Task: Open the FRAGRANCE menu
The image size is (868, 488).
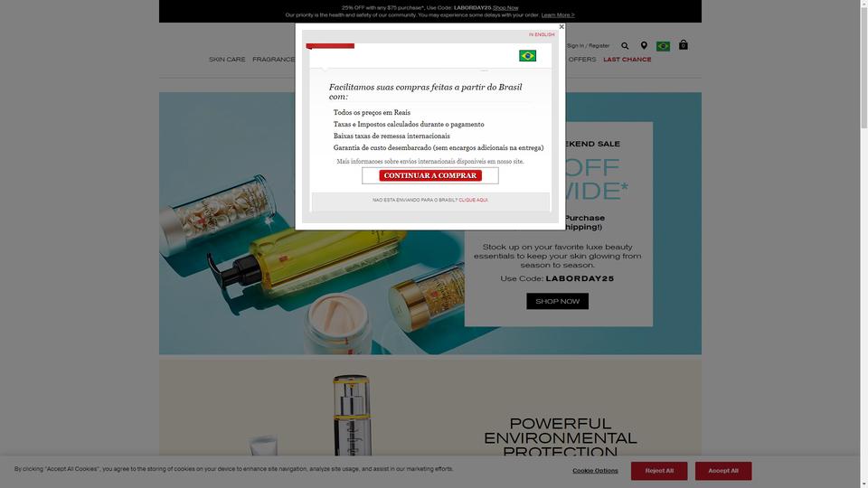Action: click(x=273, y=60)
